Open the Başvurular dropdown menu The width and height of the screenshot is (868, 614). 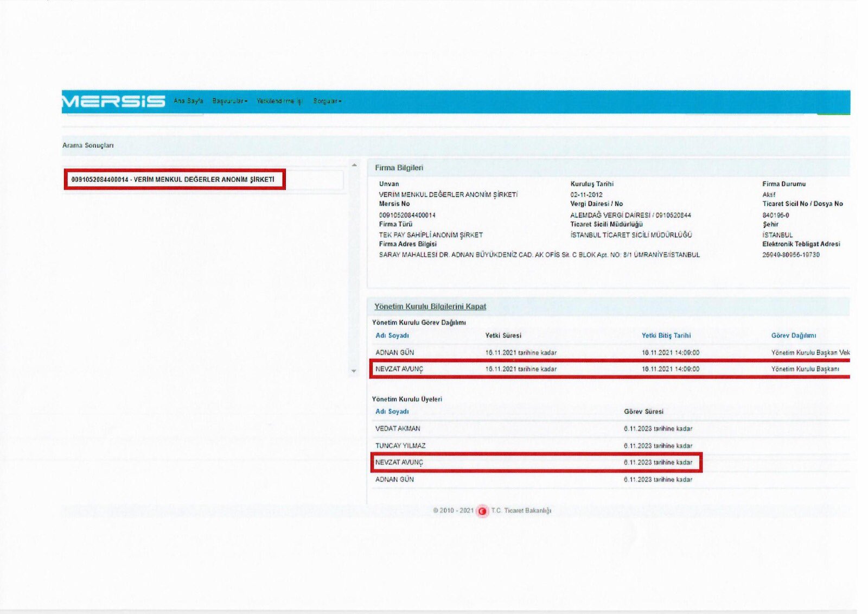230,101
